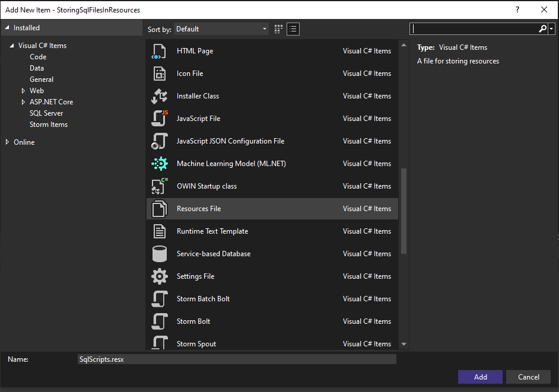This screenshot has width=559, height=392.
Task: Select the Installed header label
Action: pyautogui.click(x=26, y=27)
